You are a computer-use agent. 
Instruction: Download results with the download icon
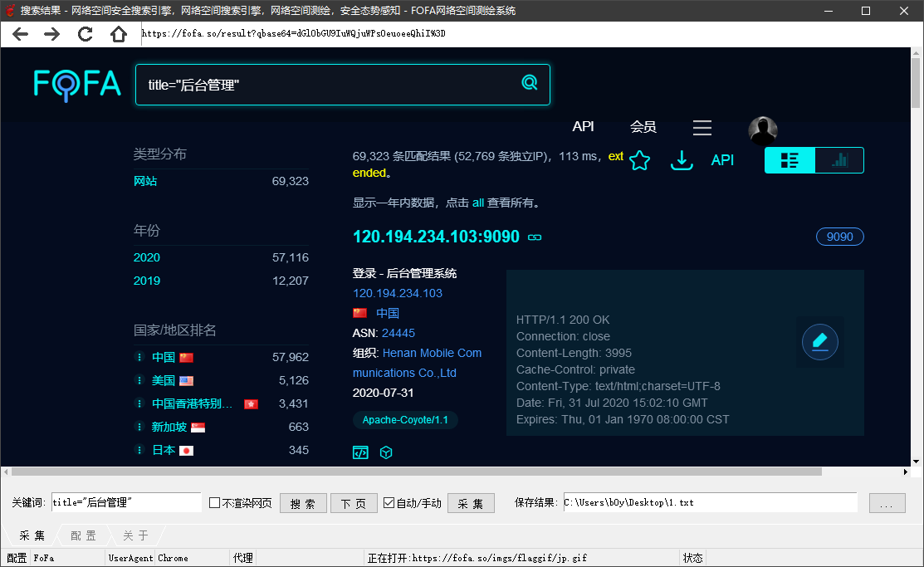[x=682, y=160]
